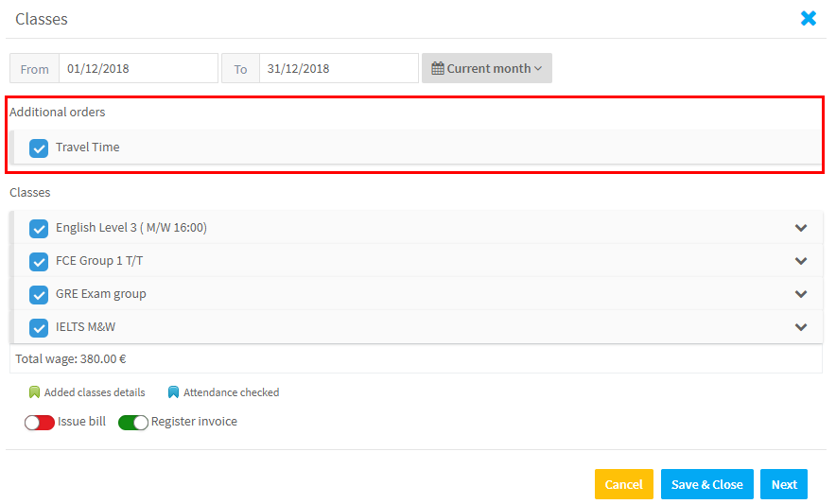This screenshot has width=836, height=504.
Task: Click the Next button
Action: 784,484
